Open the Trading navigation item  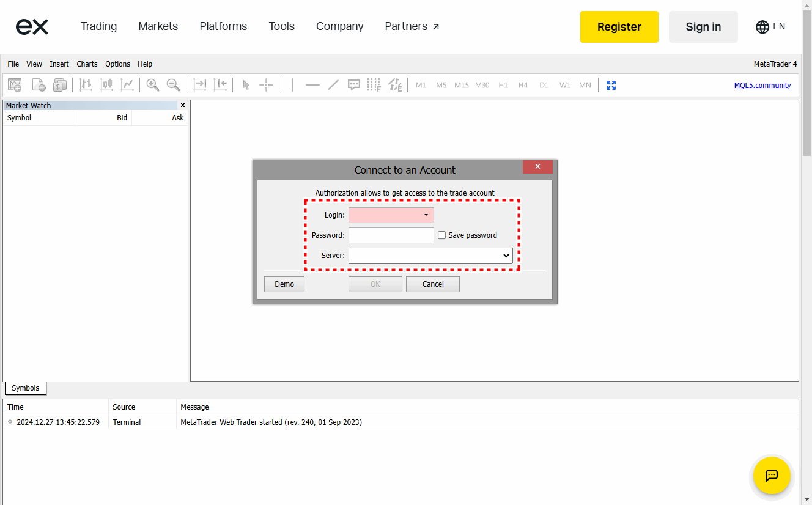[98, 26]
